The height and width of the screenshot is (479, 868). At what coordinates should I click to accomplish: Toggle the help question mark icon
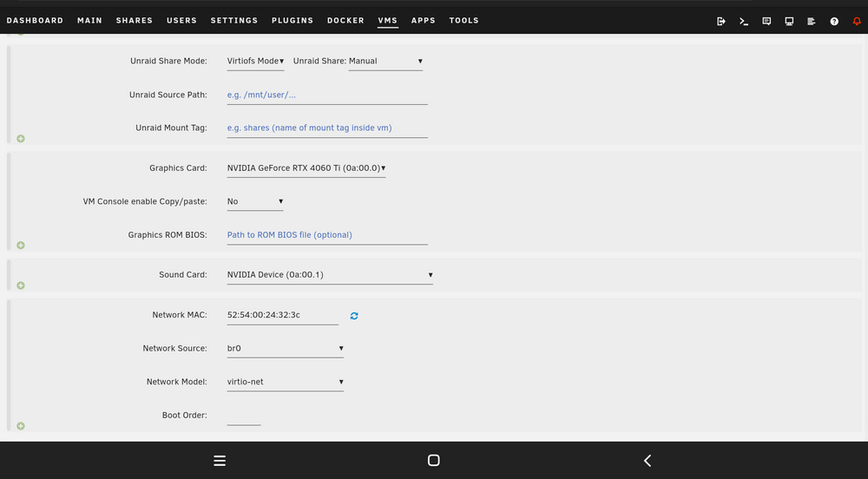(x=833, y=21)
